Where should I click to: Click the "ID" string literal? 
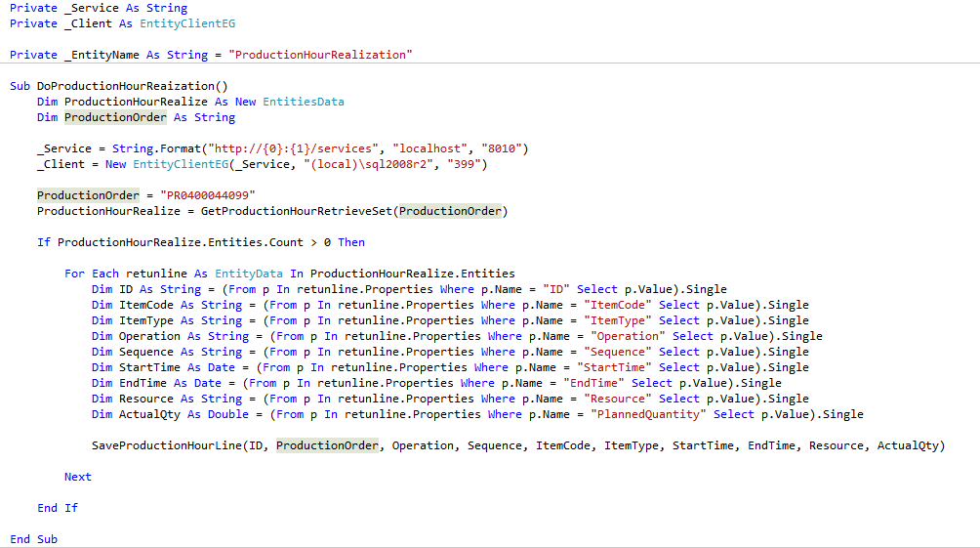pyautogui.click(x=556, y=290)
